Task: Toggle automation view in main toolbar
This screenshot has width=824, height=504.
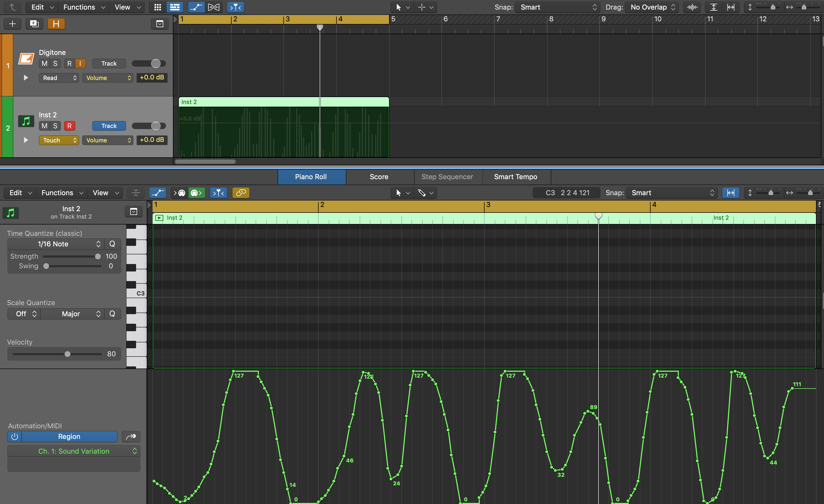Action: (196, 7)
